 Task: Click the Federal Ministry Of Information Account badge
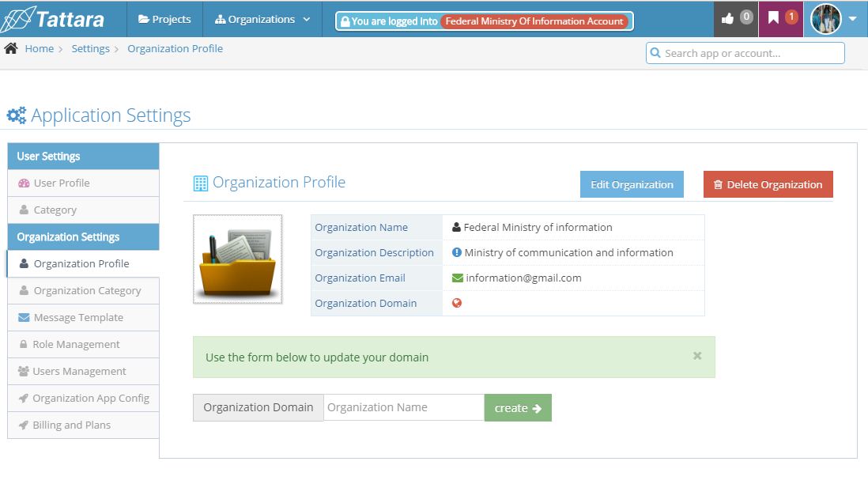pos(534,21)
